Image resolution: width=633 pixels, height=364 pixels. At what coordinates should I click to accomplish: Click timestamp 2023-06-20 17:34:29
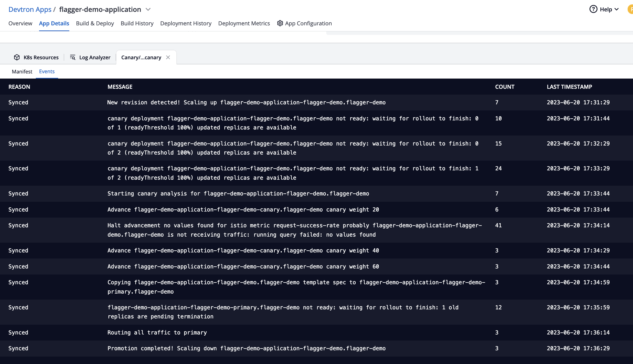click(578, 251)
